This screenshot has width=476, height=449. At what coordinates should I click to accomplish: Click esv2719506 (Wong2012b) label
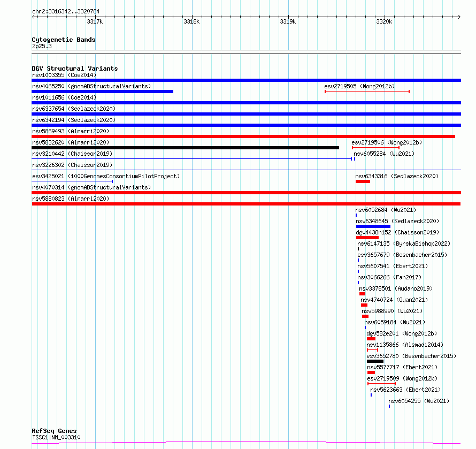(387, 142)
